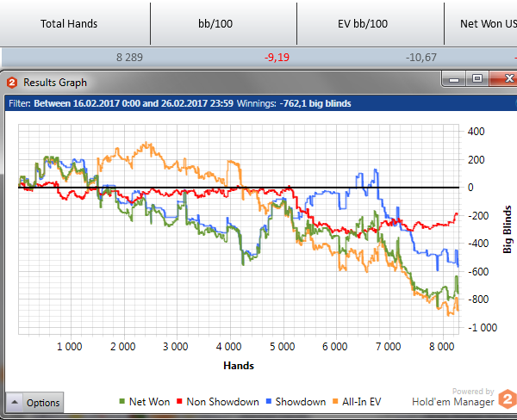Click the Hold'em Manager logo icon
Image resolution: width=517 pixels, height=420 pixels.
(508, 399)
